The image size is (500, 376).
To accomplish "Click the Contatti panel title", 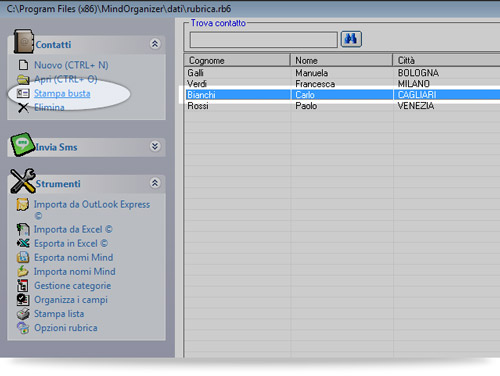I will (53, 45).
